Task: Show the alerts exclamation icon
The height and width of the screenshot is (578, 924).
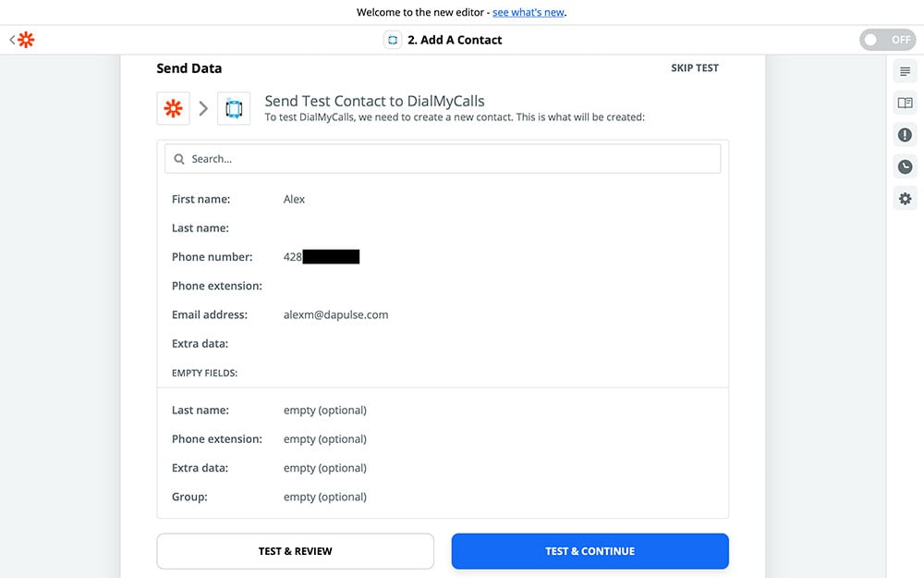Action: pos(905,135)
